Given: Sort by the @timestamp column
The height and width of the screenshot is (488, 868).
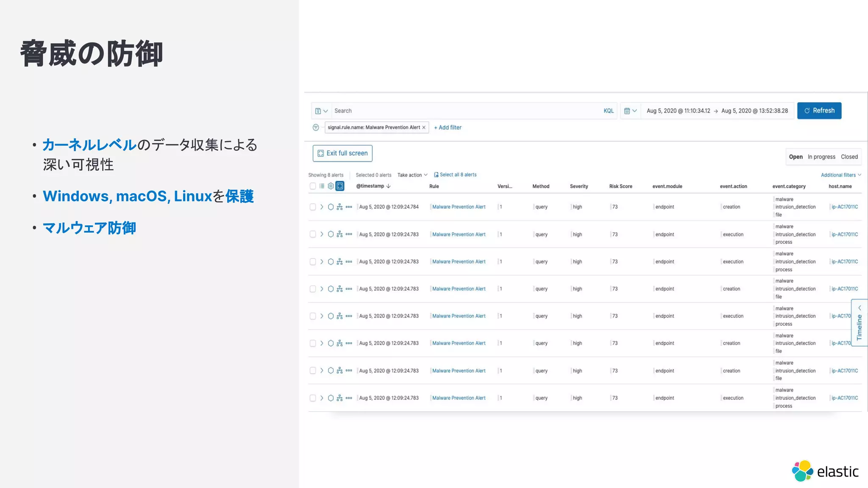Looking at the screenshot, I should point(373,186).
